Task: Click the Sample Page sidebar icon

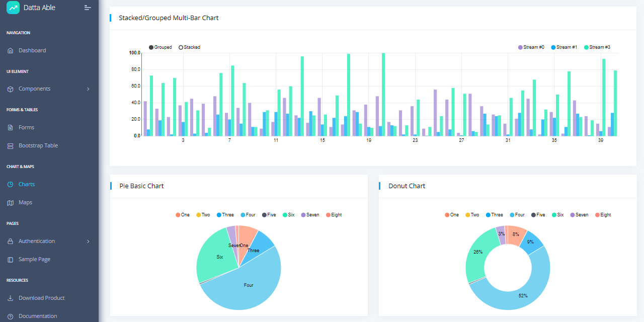Action: (x=11, y=260)
